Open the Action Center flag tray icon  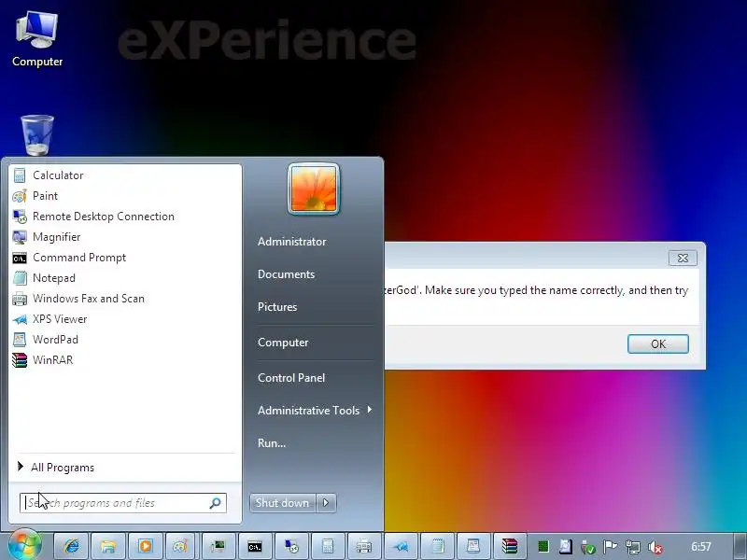pyautogui.click(x=611, y=547)
